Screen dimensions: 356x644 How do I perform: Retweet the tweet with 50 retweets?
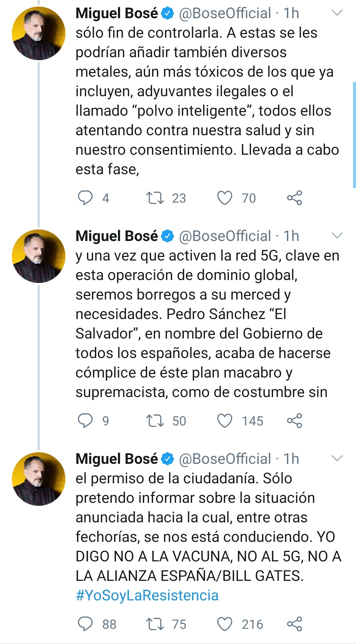(x=155, y=421)
